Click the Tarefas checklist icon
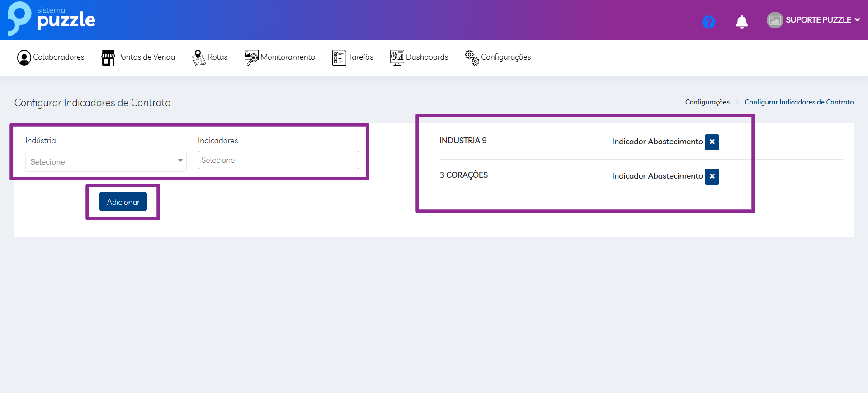The width and height of the screenshot is (868, 393). pyautogui.click(x=339, y=57)
